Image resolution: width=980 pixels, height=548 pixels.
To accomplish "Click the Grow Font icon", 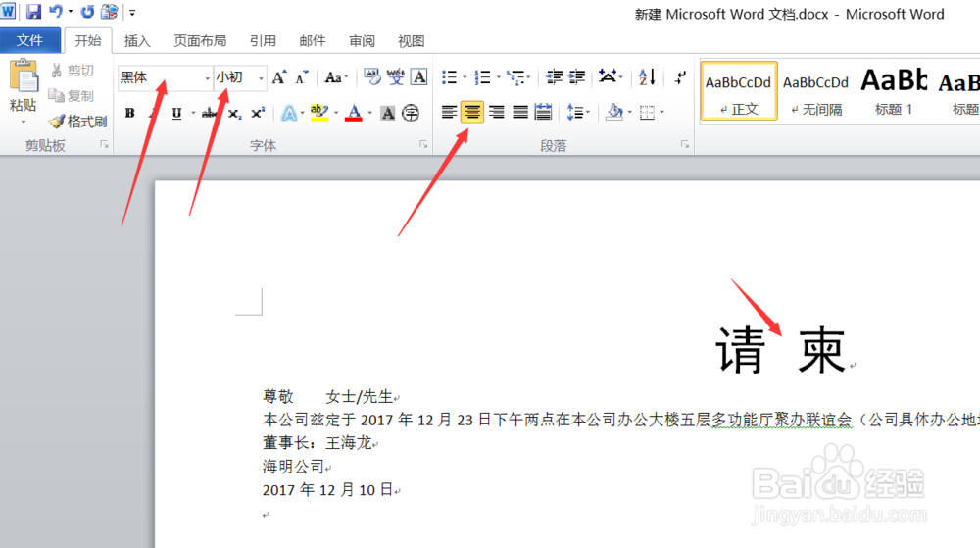I will (278, 77).
